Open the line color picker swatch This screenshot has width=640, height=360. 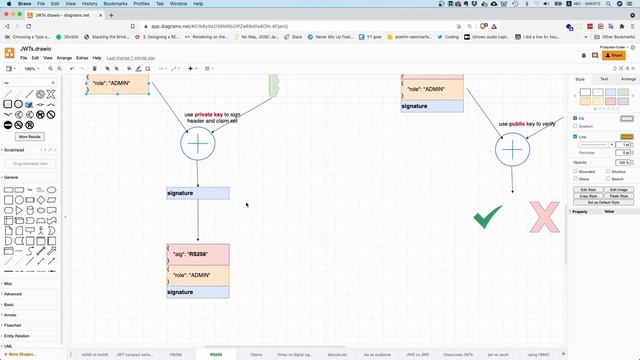627,137
